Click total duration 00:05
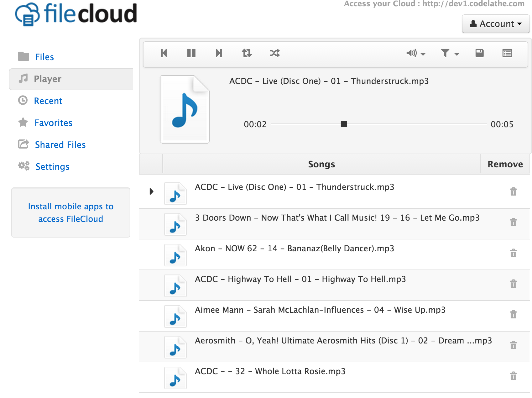Viewport: 532px width, 398px height. pos(502,124)
